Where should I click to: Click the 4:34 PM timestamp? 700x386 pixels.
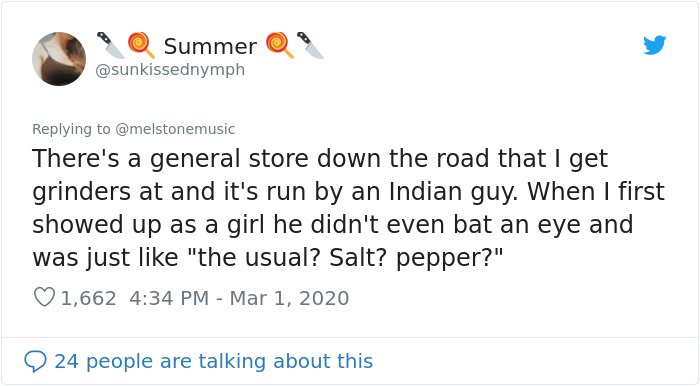[169, 298]
